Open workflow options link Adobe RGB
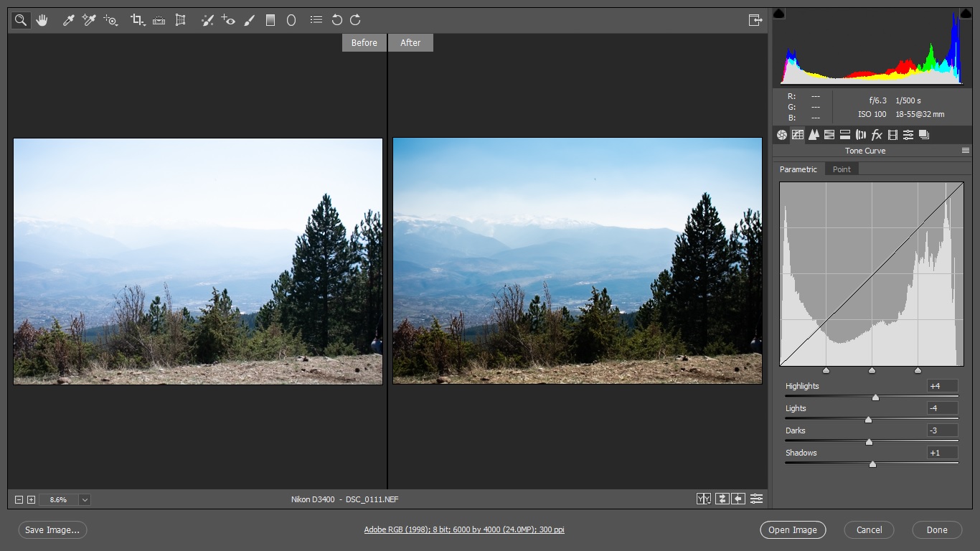Viewport: 980px width, 551px height. tap(464, 529)
